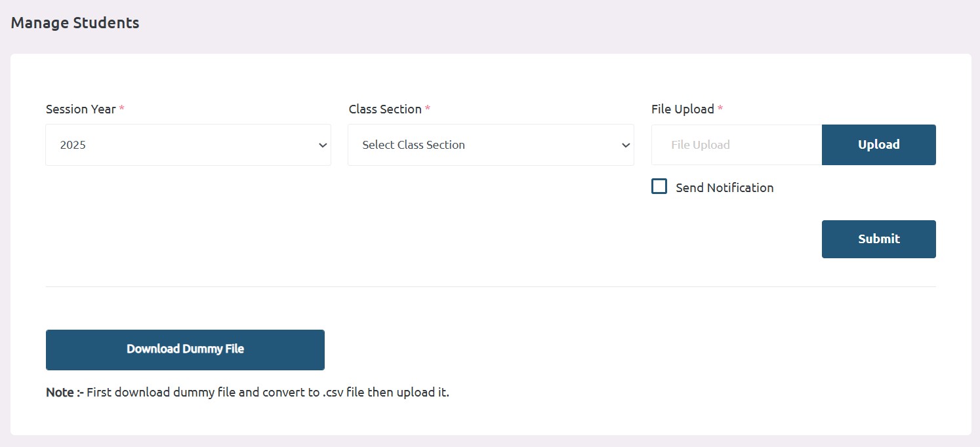Click the red asterisk next to File Upload
The image size is (980, 447).
(x=720, y=109)
